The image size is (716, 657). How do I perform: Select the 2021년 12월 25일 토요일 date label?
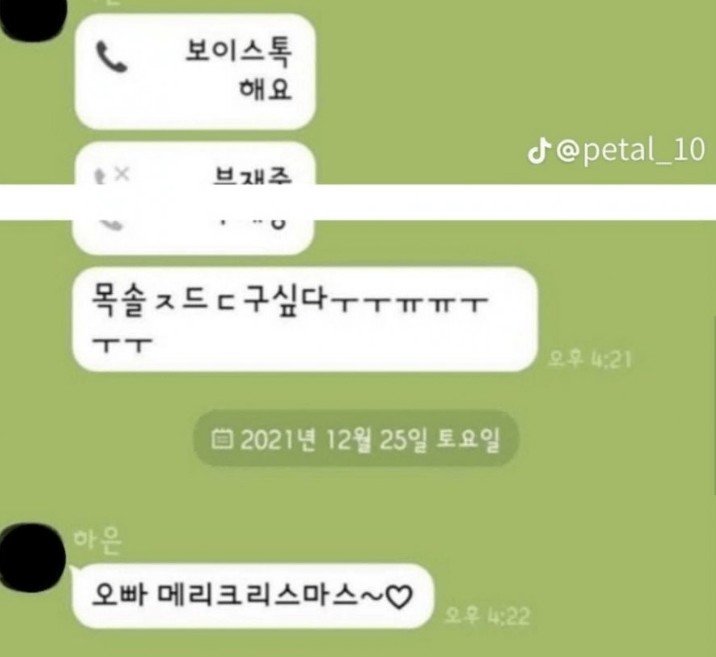[370, 440]
